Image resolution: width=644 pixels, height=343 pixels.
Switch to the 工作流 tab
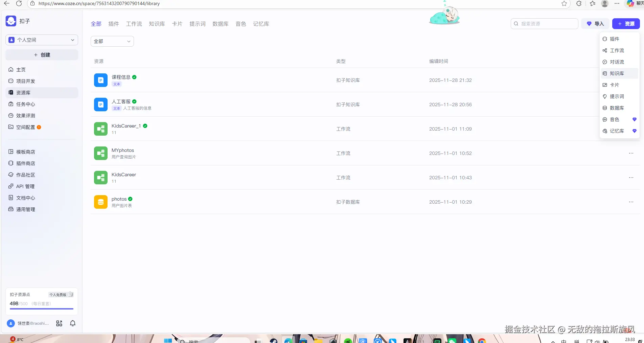134,24
